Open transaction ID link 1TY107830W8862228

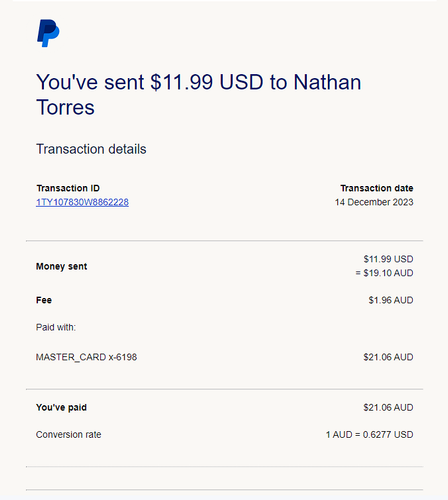82,202
